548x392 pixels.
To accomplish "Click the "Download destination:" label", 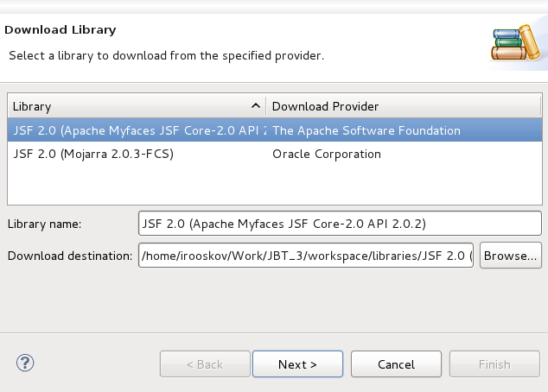I will (x=70, y=256).
